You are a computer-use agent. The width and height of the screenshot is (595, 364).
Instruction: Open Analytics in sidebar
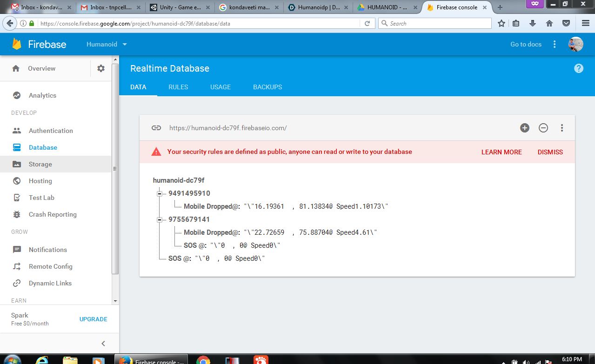(42, 95)
